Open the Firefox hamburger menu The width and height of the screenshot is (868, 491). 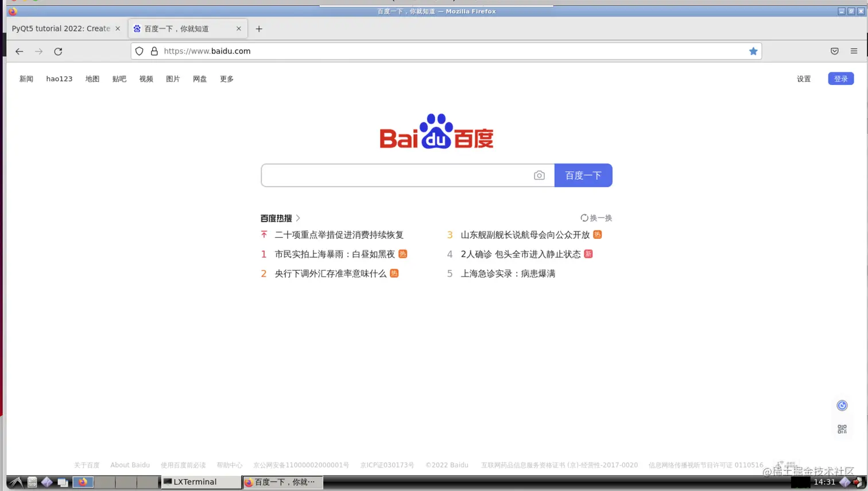pyautogui.click(x=854, y=51)
